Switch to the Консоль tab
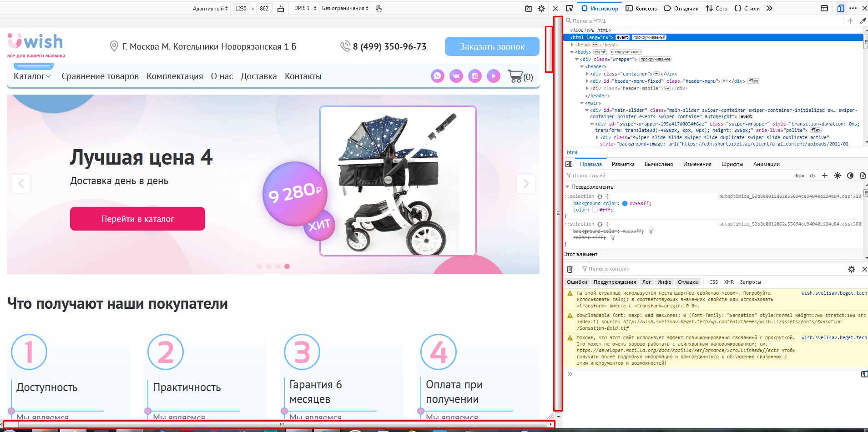Image resolution: width=868 pixels, height=432 pixels. click(x=641, y=8)
